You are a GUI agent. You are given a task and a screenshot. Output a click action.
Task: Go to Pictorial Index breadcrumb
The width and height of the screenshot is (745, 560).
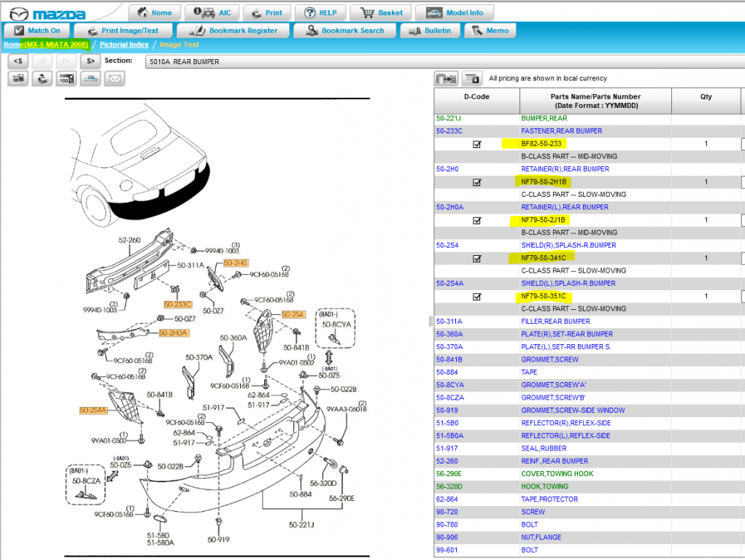coord(124,44)
